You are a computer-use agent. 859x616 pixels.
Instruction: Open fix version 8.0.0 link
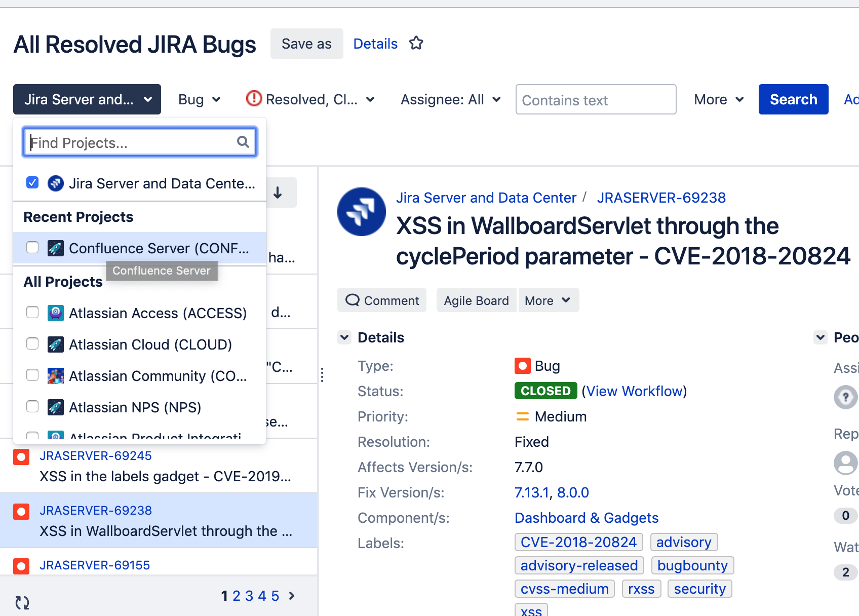[573, 492]
